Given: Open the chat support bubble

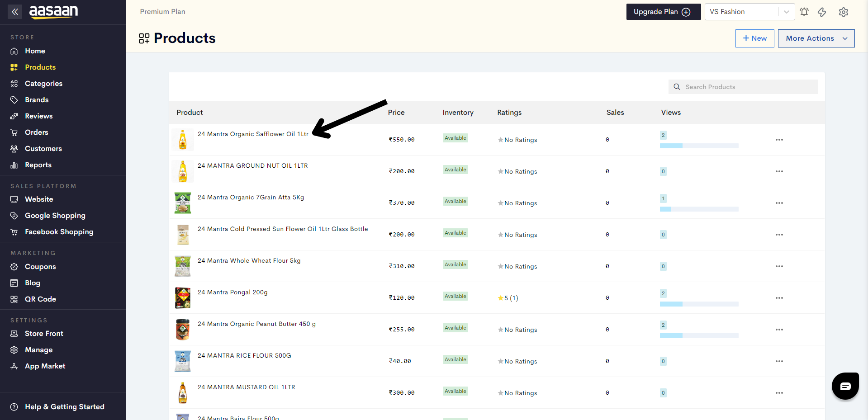Looking at the screenshot, I should (845, 386).
